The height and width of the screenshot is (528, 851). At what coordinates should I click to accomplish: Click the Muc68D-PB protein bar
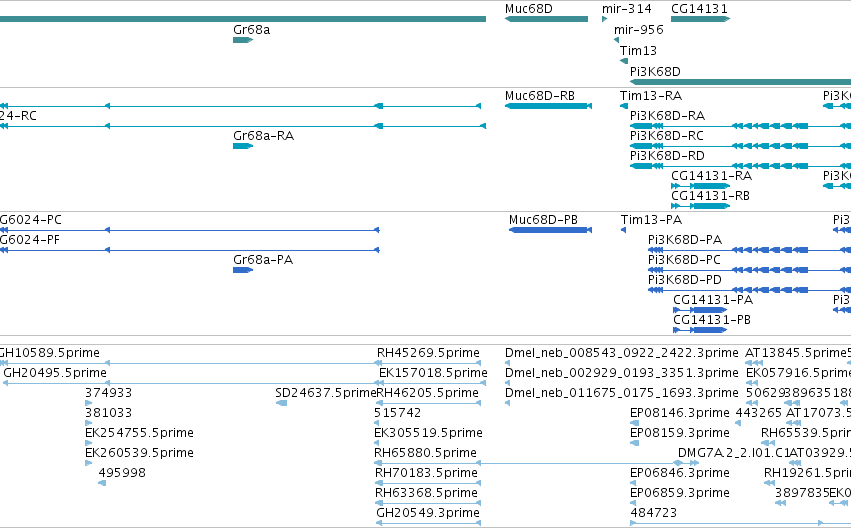pyautogui.click(x=550, y=230)
